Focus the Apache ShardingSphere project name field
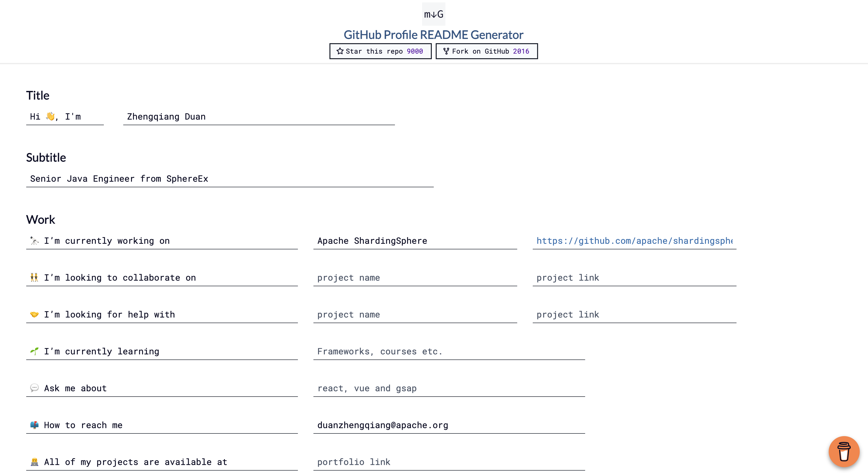The image size is (868, 473). pos(415,241)
